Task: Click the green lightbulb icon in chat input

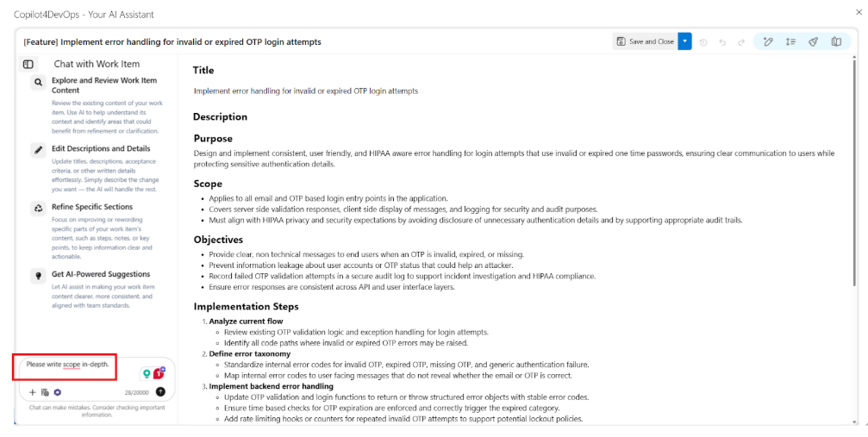Action: (x=147, y=374)
